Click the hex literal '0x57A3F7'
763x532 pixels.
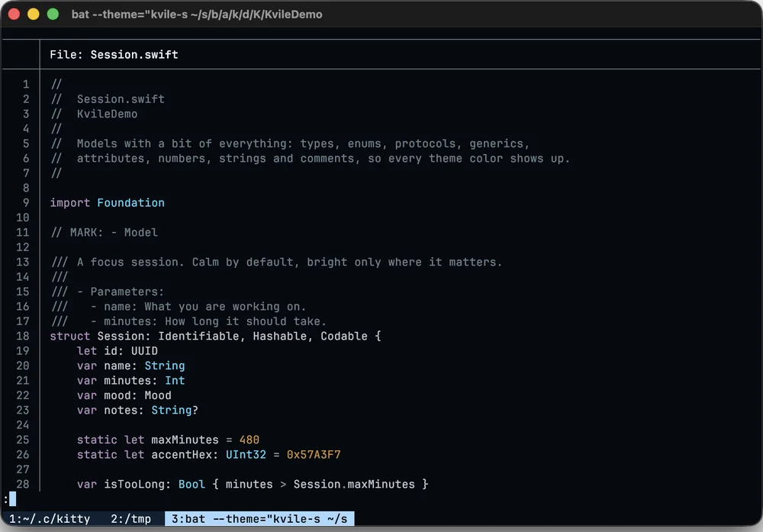314,455
